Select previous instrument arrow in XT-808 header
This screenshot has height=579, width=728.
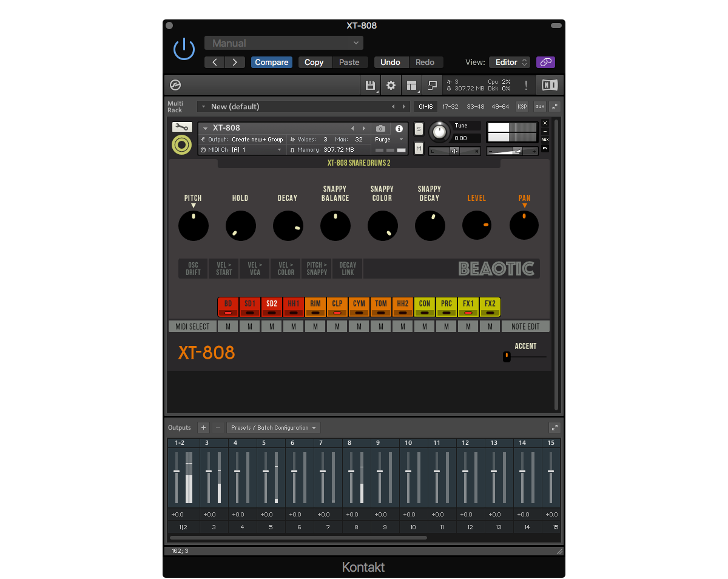coord(352,129)
